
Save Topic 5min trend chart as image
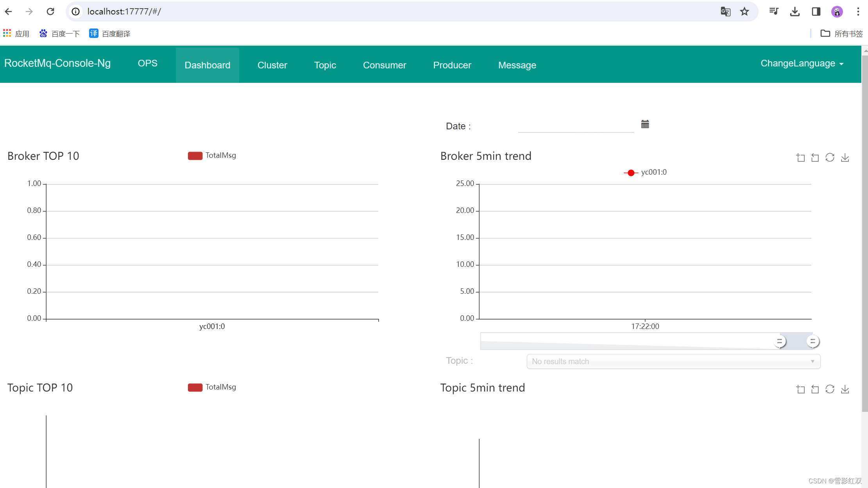[x=845, y=389]
